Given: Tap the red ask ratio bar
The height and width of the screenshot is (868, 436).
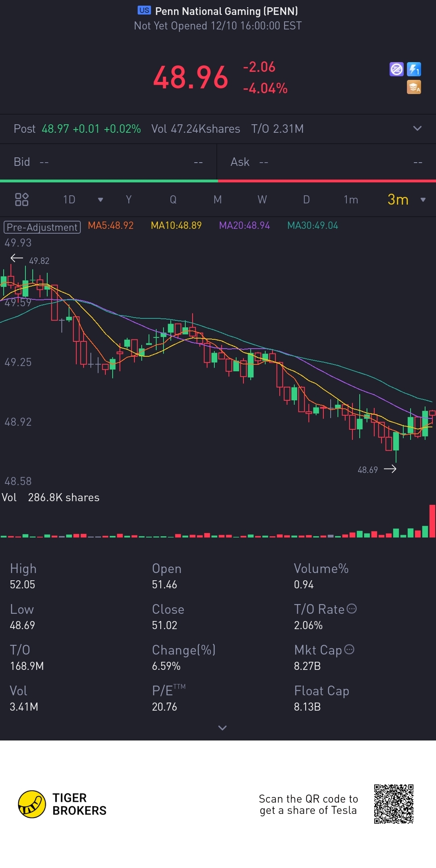Looking at the screenshot, I should pyautogui.click(x=327, y=181).
